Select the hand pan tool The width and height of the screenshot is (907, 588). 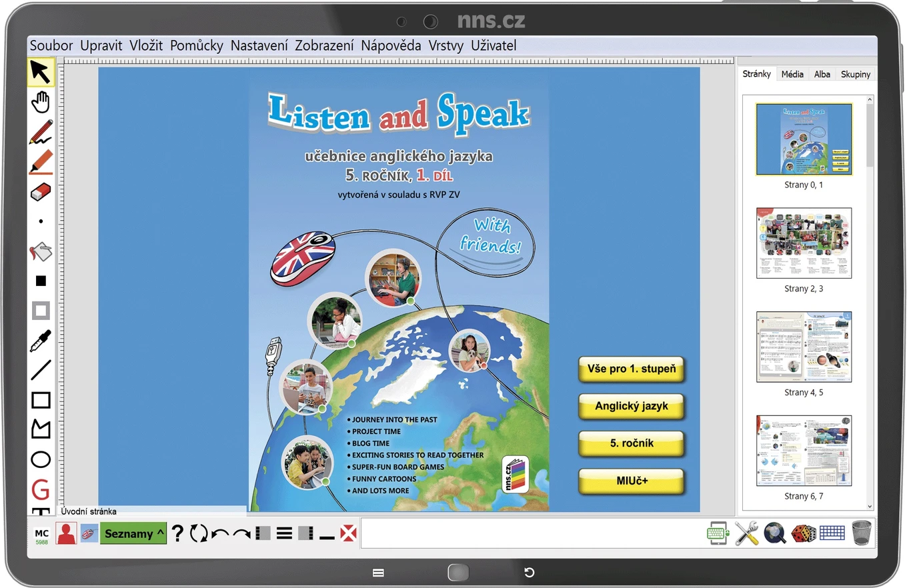[x=41, y=103]
